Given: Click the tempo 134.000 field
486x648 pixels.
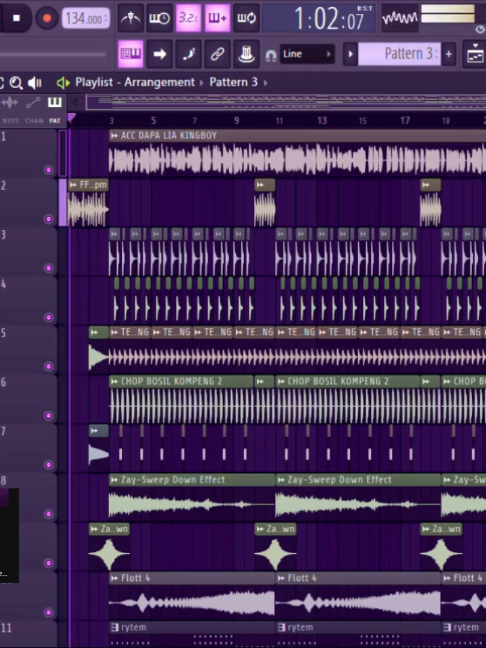Looking at the screenshot, I should click(86, 18).
